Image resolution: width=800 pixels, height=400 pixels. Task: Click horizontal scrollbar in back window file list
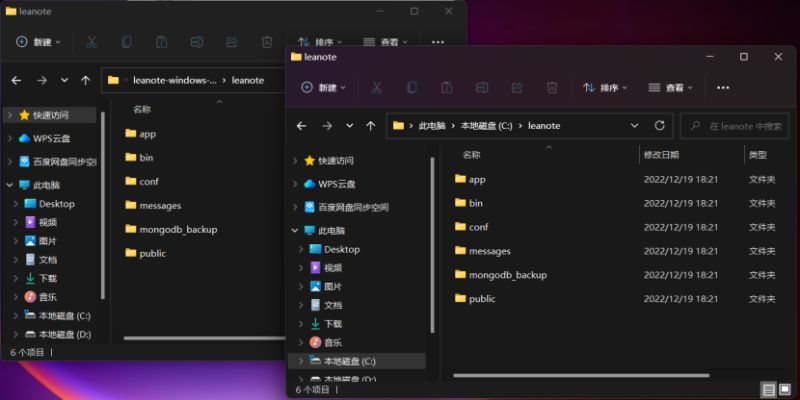pyautogui.click(x=204, y=338)
